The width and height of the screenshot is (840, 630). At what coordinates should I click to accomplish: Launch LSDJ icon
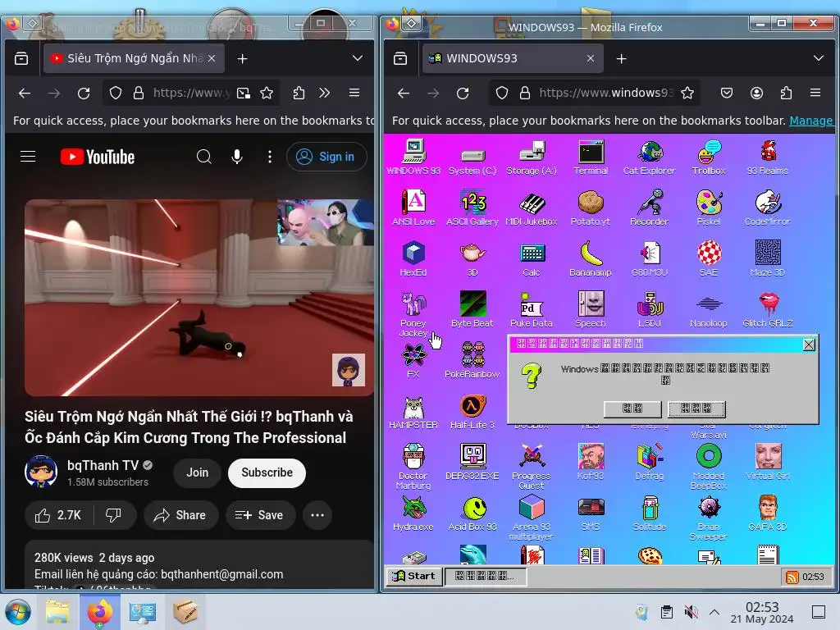click(650, 309)
